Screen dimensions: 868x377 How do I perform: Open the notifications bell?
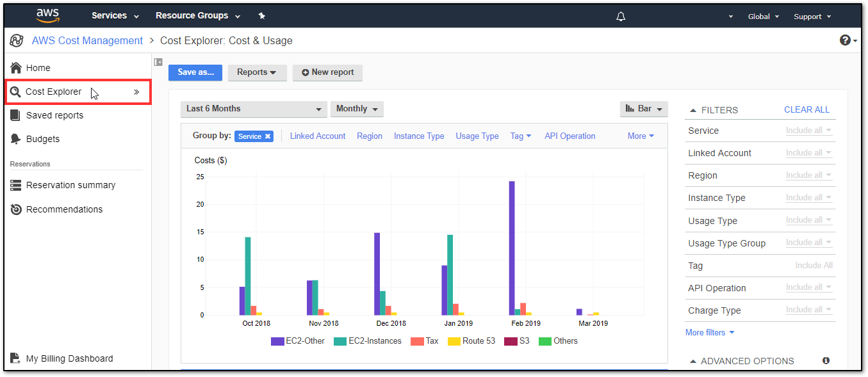click(x=620, y=17)
